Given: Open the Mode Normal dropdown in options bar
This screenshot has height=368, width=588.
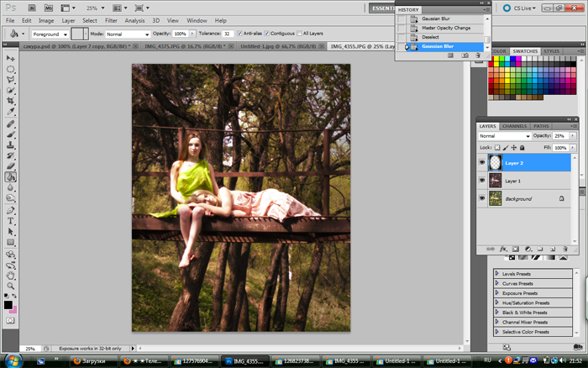Looking at the screenshot, I should pos(128,34).
